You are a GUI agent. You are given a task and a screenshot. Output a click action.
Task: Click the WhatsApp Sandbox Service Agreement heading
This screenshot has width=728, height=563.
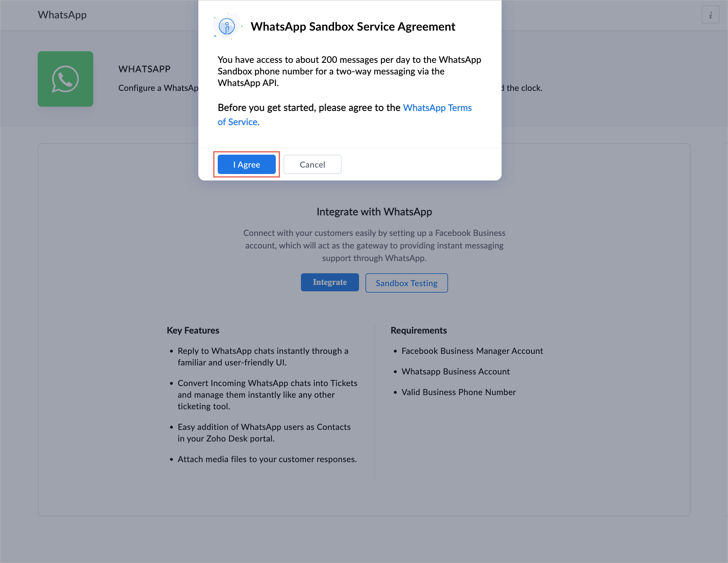click(x=353, y=27)
